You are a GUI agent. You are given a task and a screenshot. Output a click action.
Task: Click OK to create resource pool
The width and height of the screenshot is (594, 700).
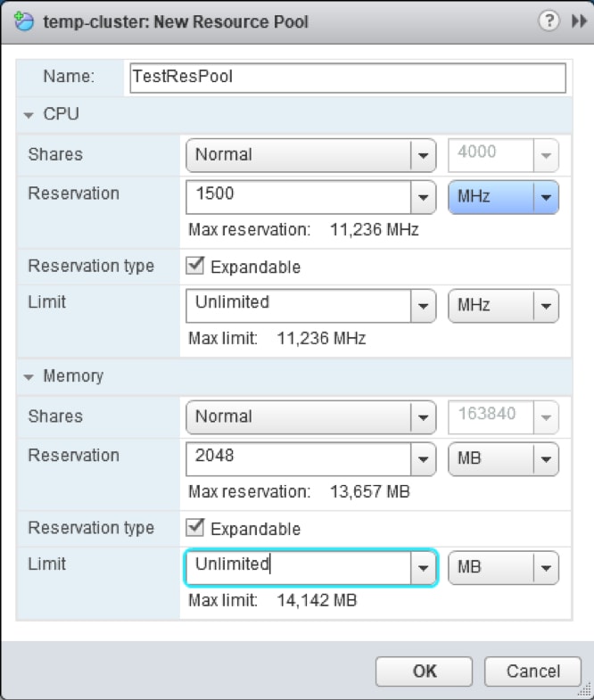pos(424,671)
